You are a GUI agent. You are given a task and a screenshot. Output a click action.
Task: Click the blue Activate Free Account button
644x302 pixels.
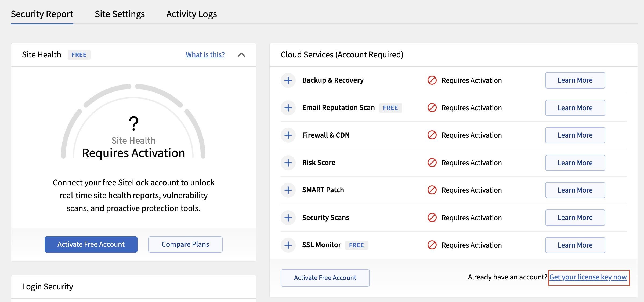(x=91, y=244)
